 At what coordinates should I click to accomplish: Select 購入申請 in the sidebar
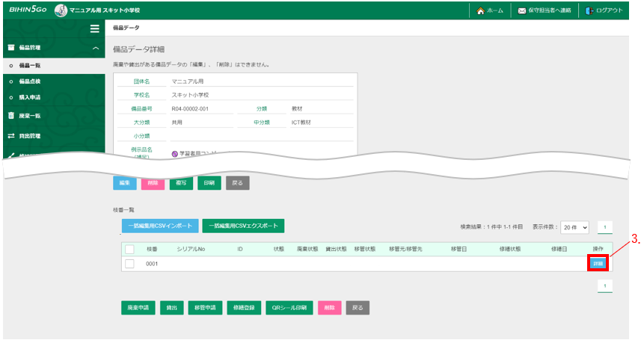tap(30, 97)
